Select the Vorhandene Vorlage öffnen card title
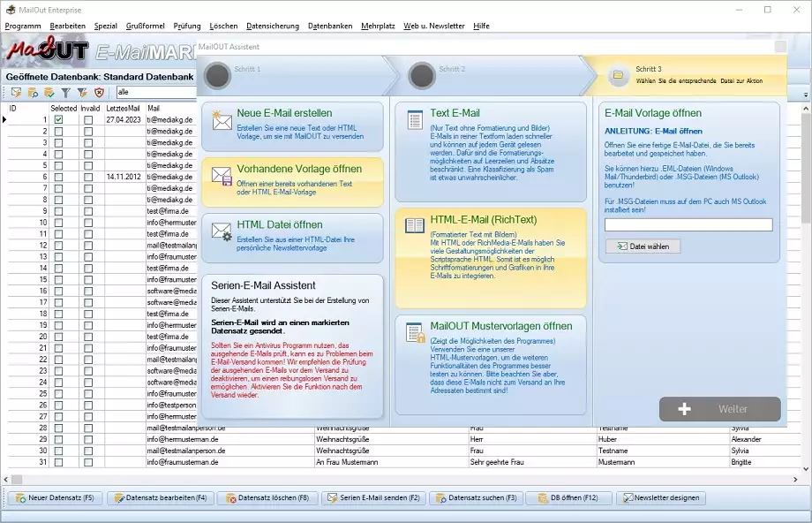 click(299, 169)
